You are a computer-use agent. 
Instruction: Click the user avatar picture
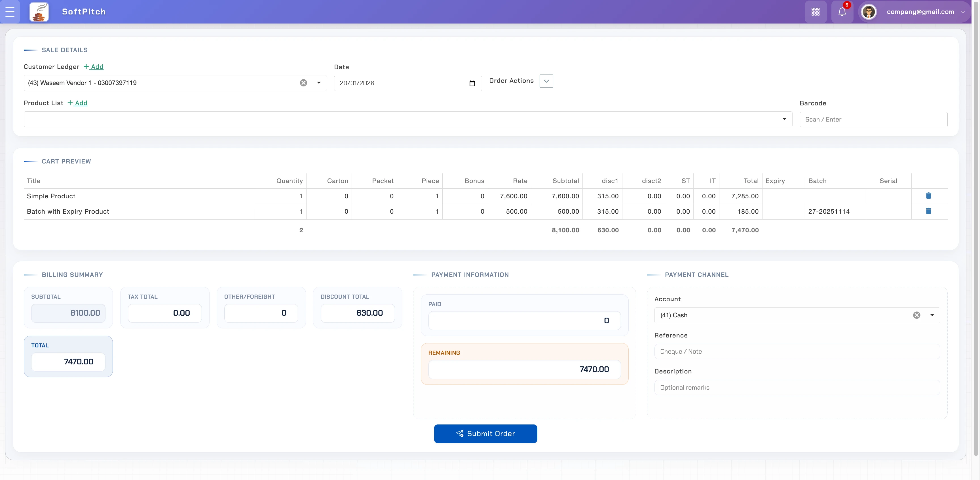point(869,12)
